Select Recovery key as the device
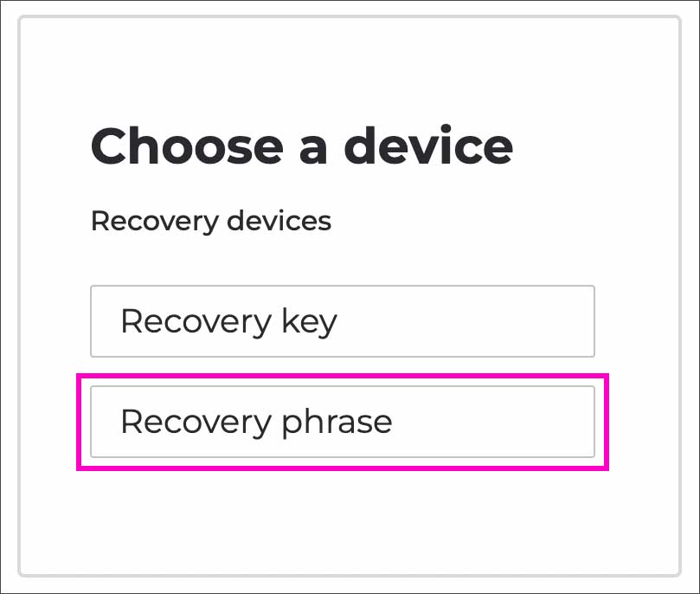The width and height of the screenshot is (700, 594). click(342, 321)
